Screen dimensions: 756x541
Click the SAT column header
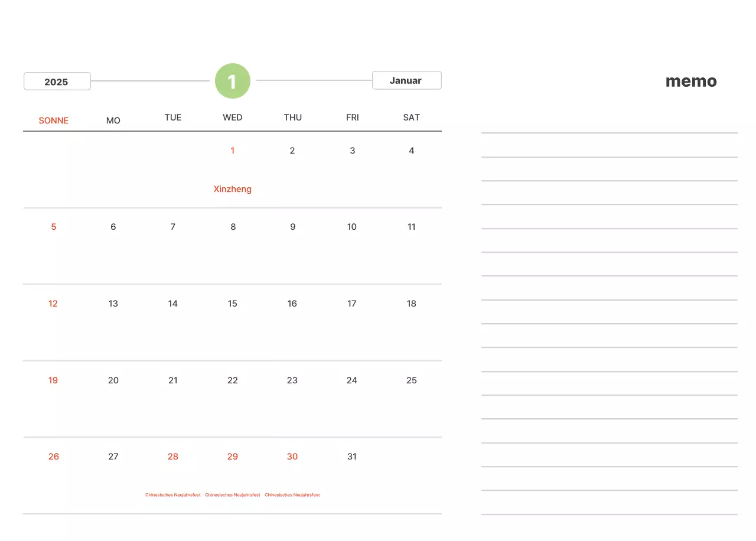412,118
